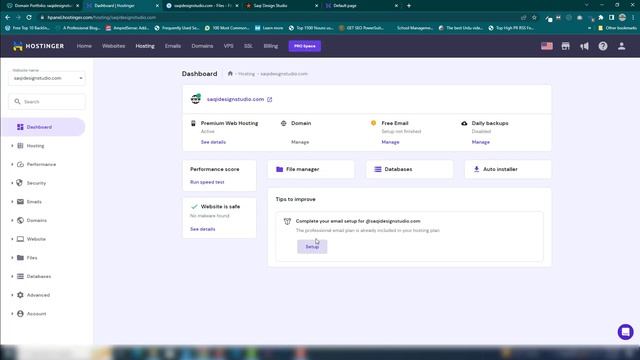
Task: Click the search magnifier icon in sidebar
Action: (x=17, y=101)
